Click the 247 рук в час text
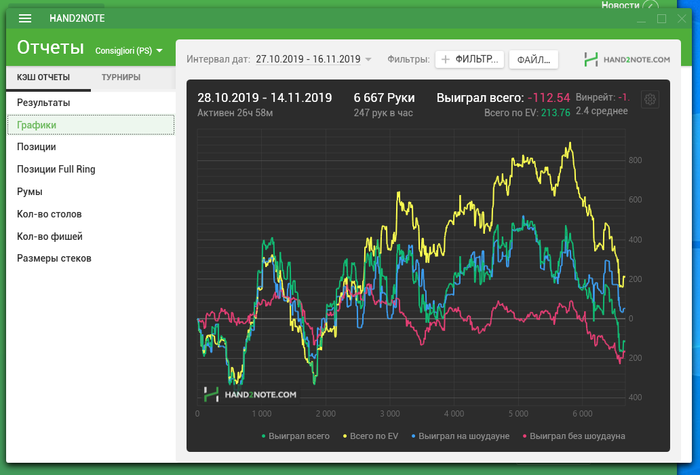Viewport: 700px width, 475px height. 383,113
